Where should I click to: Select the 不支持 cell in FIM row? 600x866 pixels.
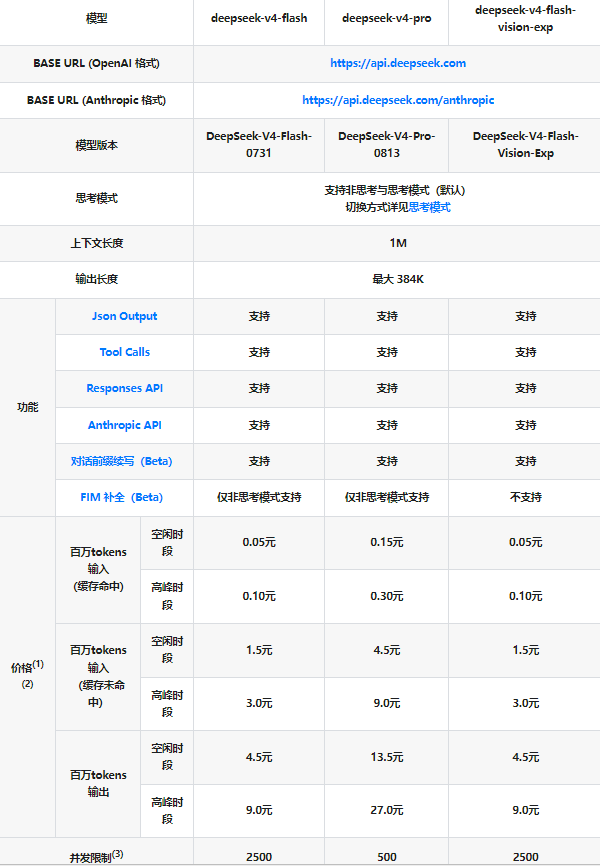[x=525, y=497]
